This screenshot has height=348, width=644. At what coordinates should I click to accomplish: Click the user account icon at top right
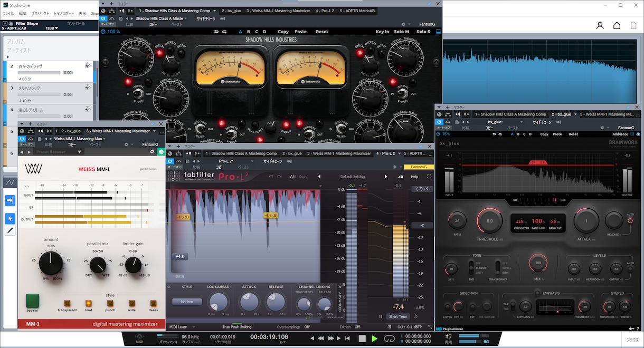600,25
